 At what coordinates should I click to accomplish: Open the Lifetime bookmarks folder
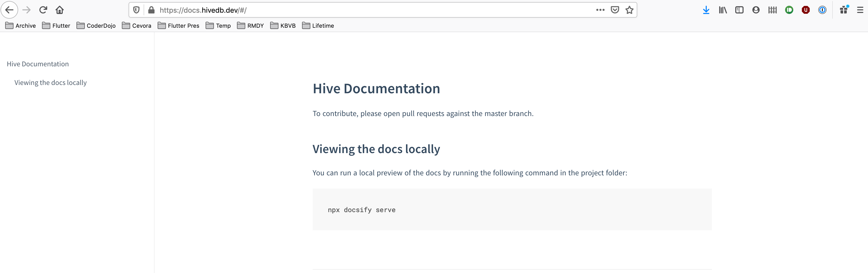click(x=318, y=26)
